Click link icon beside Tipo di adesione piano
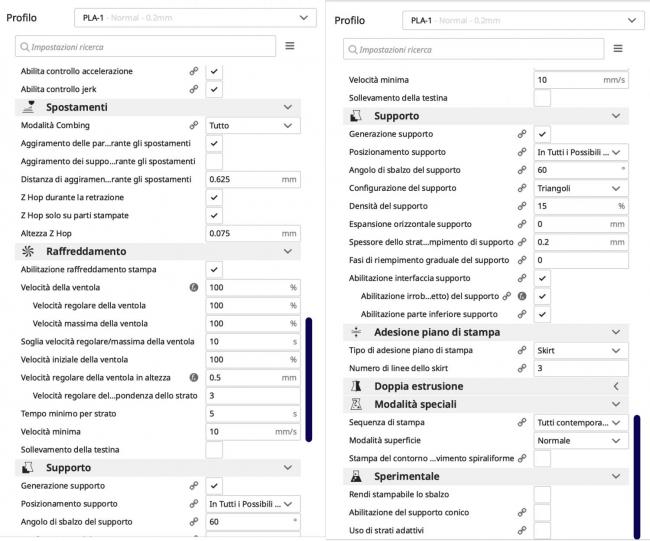This screenshot has width=650, height=541. 521,350
